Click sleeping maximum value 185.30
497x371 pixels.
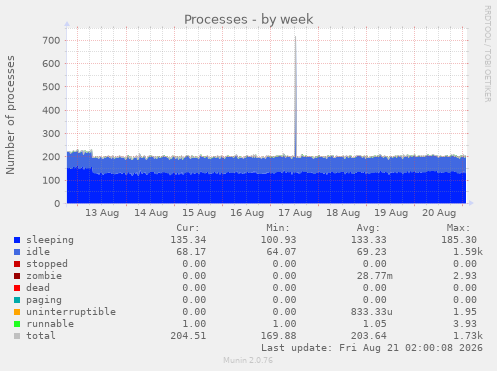pyautogui.click(x=459, y=240)
